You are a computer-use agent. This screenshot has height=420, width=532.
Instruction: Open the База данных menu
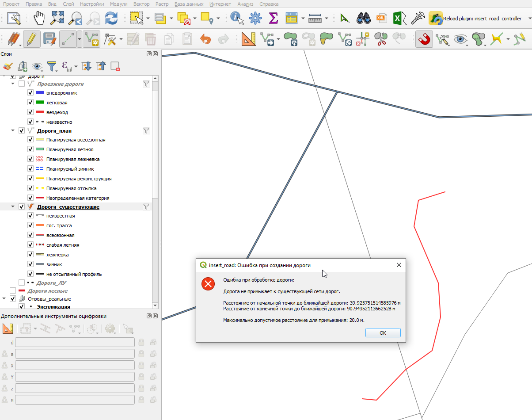click(189, 4)
